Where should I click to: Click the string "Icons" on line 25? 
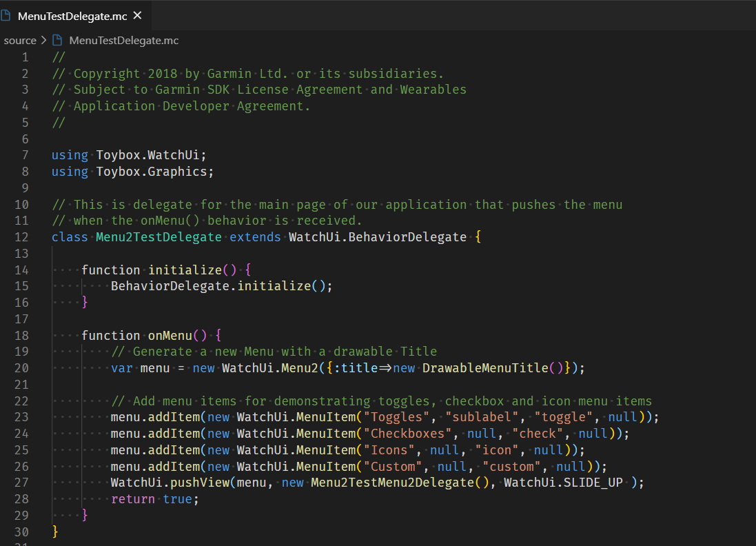coord(389,450)
